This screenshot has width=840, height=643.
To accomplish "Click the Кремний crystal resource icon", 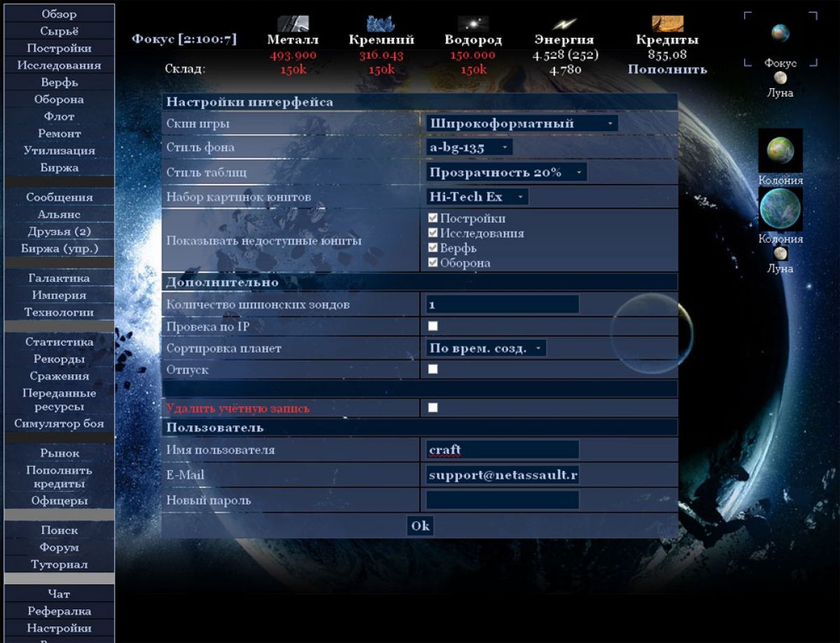I will (381, 24).
